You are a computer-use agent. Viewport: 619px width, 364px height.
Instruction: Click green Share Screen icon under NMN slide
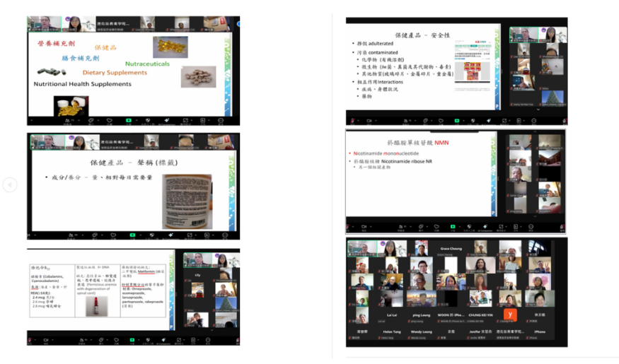[x=451, y=228]
